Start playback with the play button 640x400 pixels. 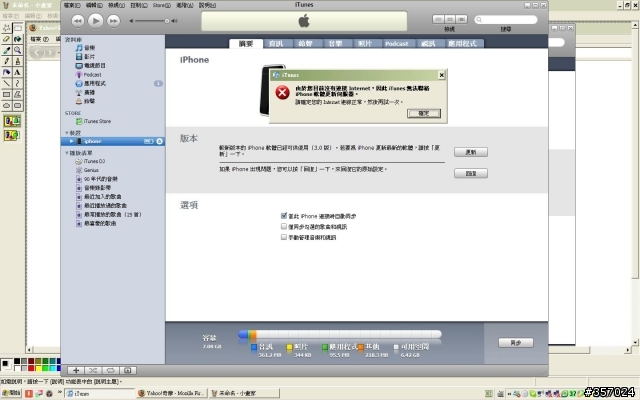coord(96,20)
